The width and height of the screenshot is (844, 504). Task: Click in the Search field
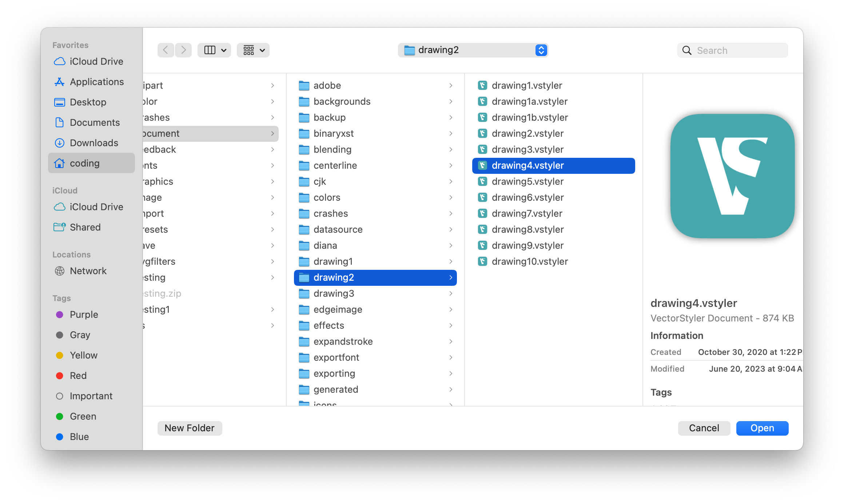[x=738, y=50]
